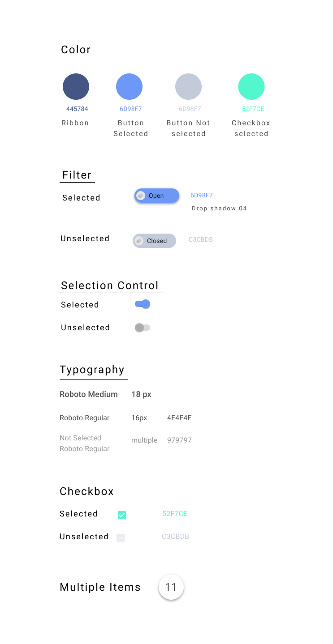Viewport: 333px width, 644px height.
Task: Select the Button Selected blue color circle
Action: coord(129,86)
